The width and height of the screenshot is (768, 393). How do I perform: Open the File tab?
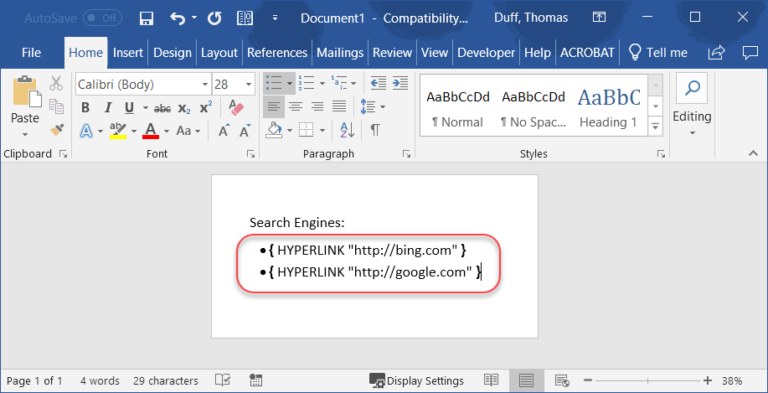pos(31,52)
